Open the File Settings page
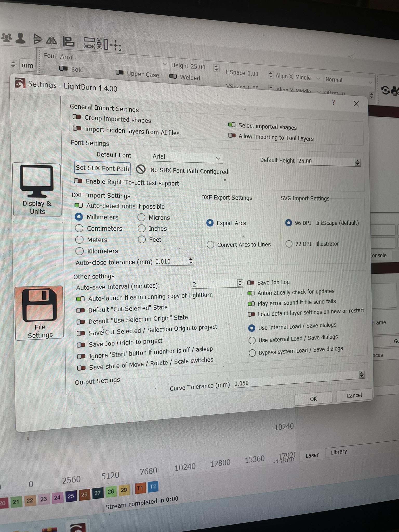Screen dimensions: 399x532 coord(39,313)
